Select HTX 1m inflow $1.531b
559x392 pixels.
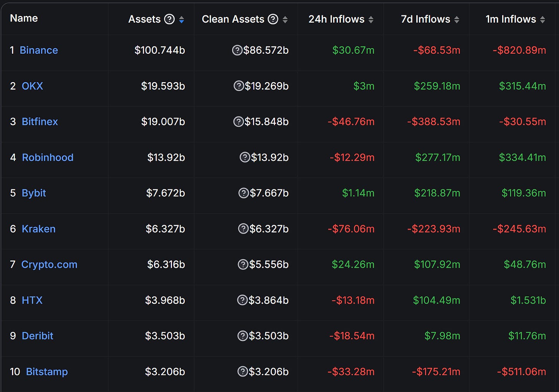[528, 300]
